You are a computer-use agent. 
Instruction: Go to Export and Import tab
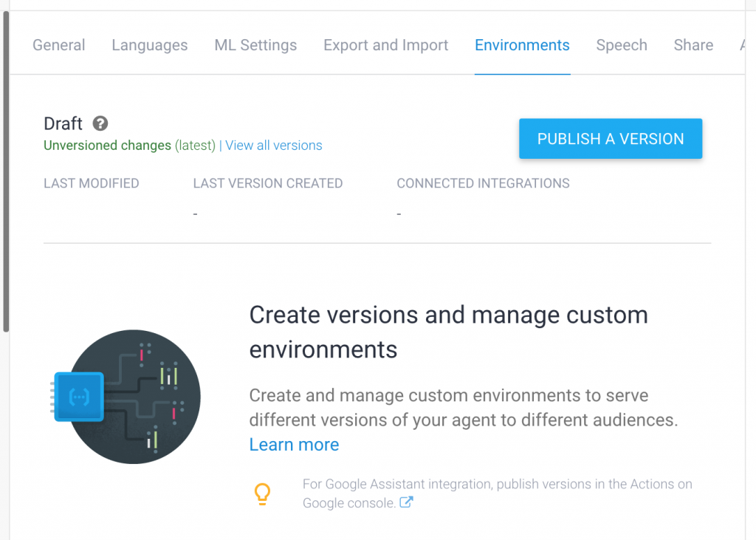pos(385,45)
